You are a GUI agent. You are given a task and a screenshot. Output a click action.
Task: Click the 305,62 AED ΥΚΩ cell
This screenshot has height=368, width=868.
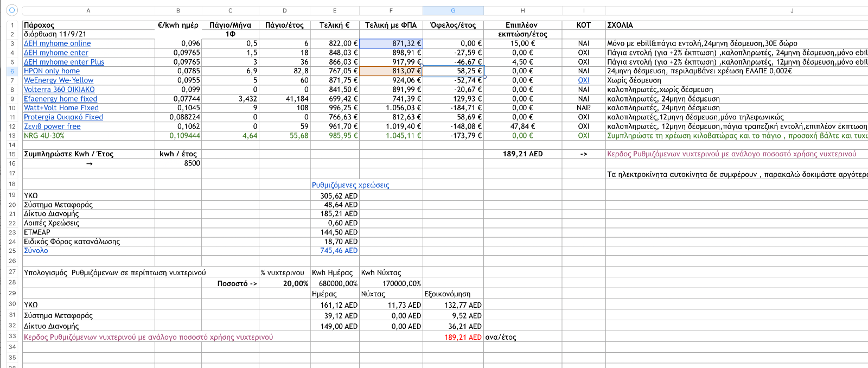(x=335, y=196)
